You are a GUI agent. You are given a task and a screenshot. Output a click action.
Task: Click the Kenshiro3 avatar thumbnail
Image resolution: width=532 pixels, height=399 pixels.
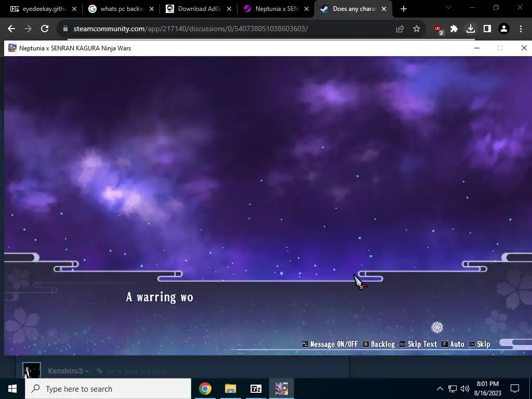[32, 370]
